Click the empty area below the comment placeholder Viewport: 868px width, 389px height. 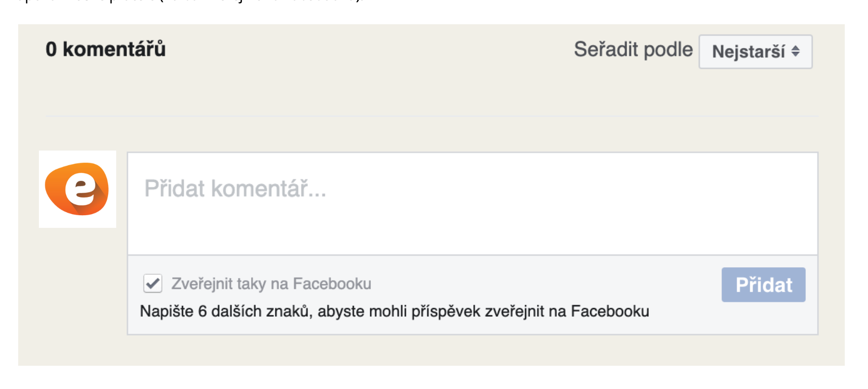tap(472, 232)
